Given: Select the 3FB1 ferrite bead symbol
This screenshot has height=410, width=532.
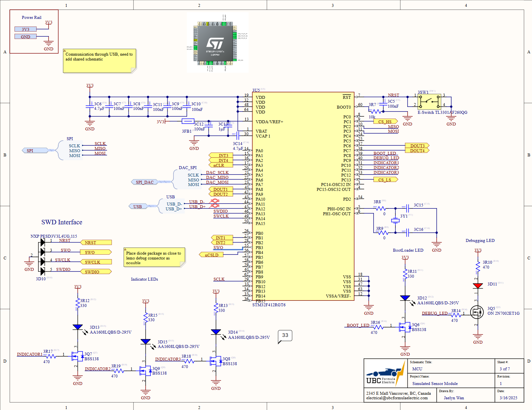Looking at the screenshot, I should 188,121.
